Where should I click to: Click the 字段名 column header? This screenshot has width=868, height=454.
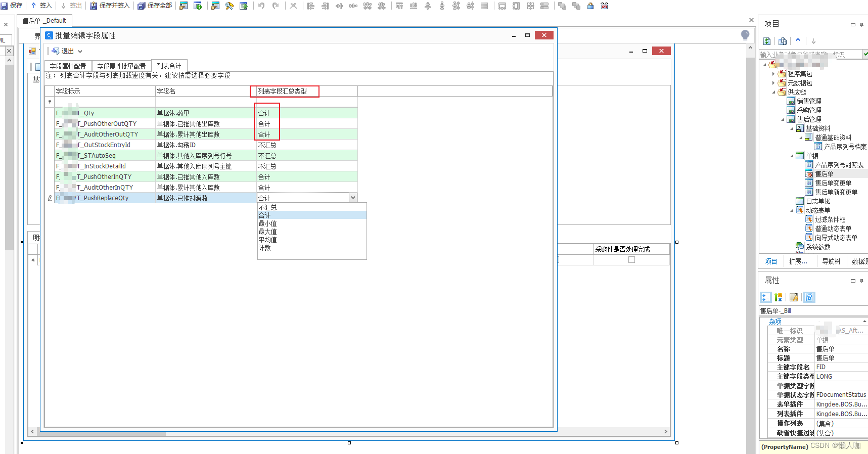pos(206,91)
